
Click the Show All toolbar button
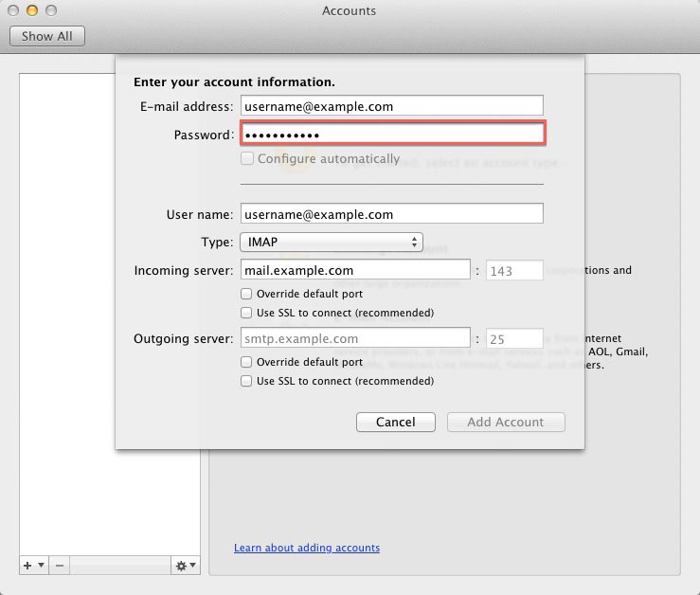pos(47,36)
